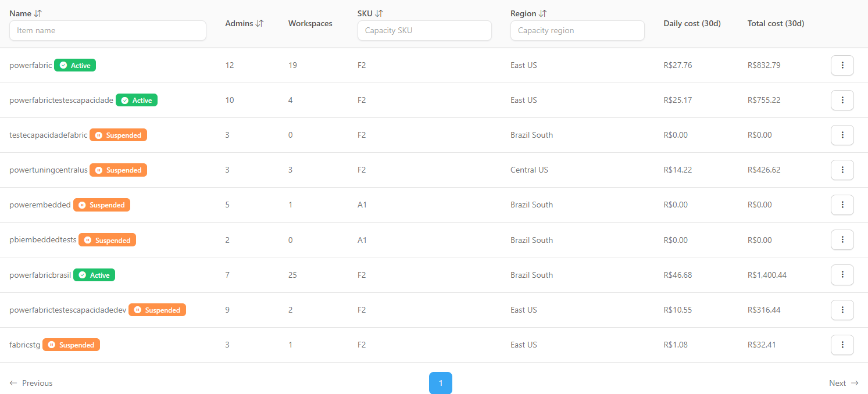The height and width of the screenshot is (394, 868).
Task: Focus the Item name filter field
Action: tap(108, 30)
